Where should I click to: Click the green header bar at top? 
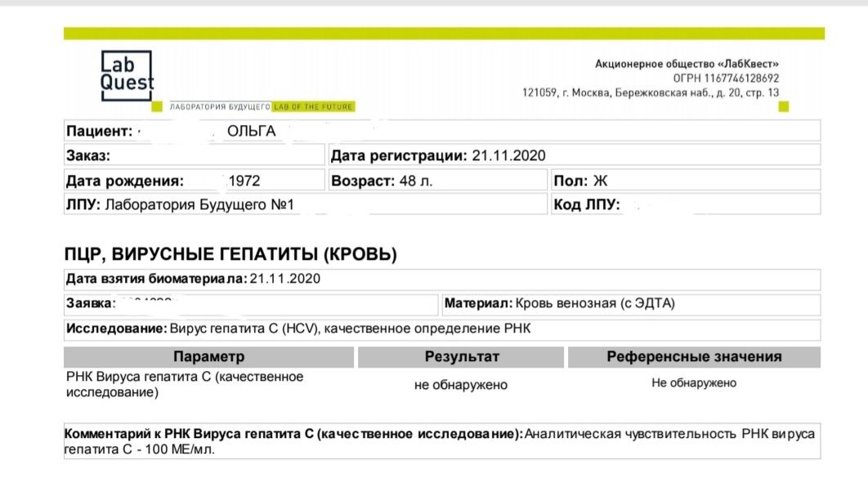pyautogui.click(x=444, y=34)
